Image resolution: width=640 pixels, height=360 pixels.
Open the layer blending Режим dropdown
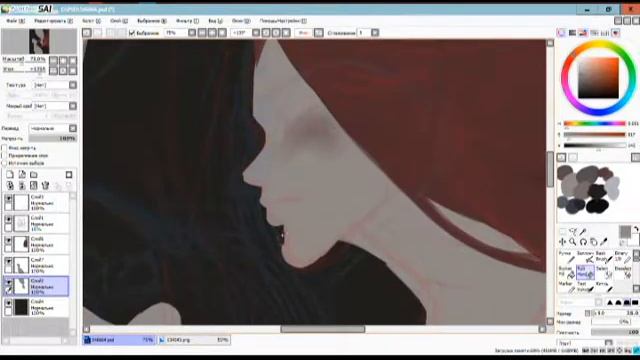coord(73,128)
